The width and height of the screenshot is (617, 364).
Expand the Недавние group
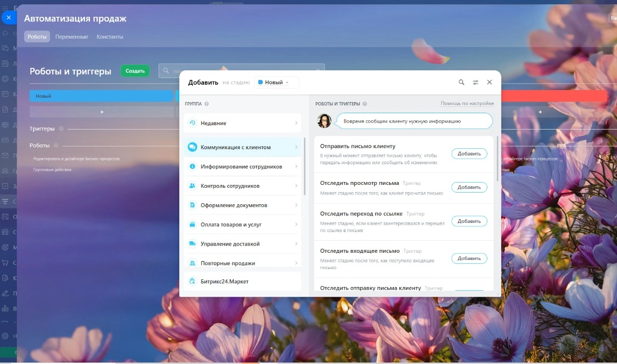[x=242, y=123]
